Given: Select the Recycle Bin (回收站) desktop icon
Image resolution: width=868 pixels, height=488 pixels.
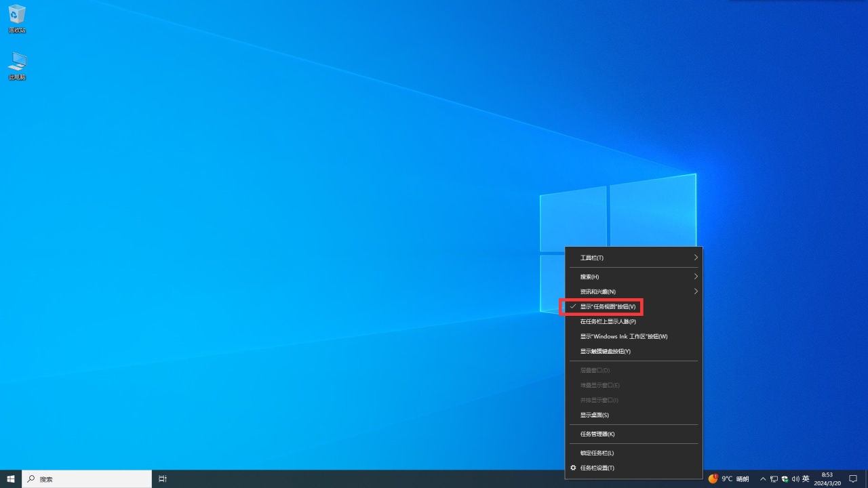Looking at the screenshot, I should point(17,19).
